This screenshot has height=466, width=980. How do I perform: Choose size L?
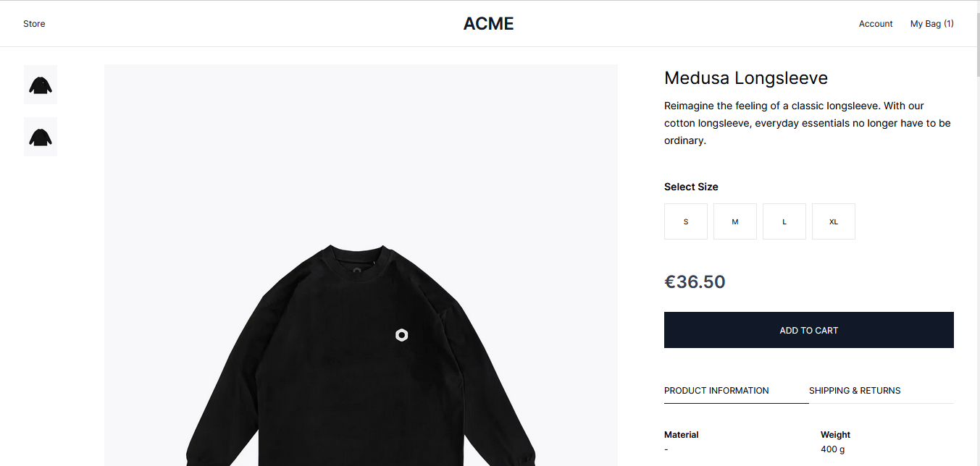point(784,221)
